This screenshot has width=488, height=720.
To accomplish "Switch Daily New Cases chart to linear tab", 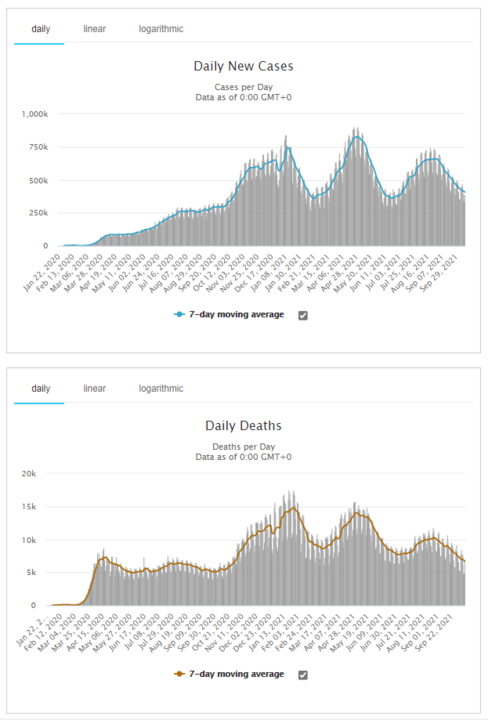I will (x=95, y=29).
